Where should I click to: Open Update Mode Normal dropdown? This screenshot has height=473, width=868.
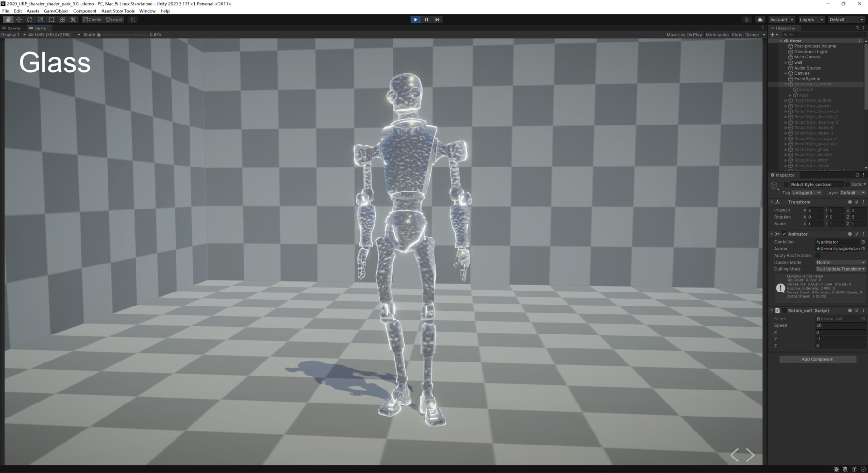click(x=841, y=262)
